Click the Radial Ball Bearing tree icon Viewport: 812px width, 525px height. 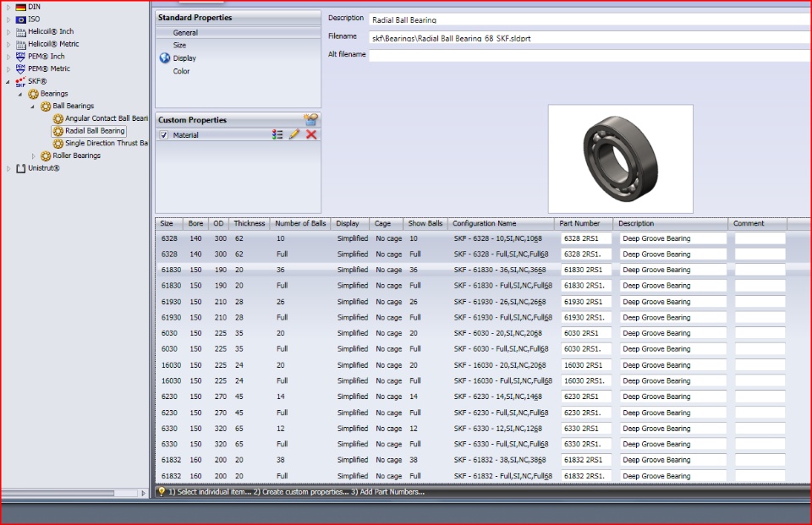pos(58,131)
